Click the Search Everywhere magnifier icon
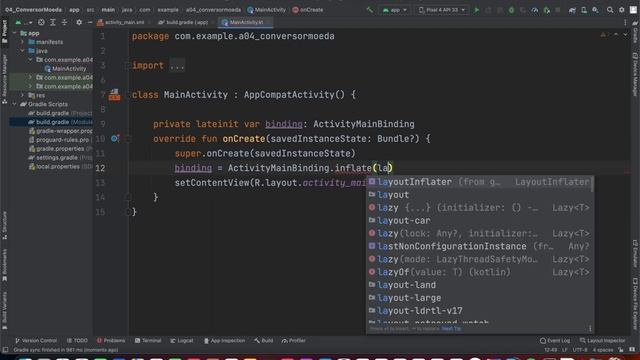This screenshot has width=640, height=360. tap(610, 10)
